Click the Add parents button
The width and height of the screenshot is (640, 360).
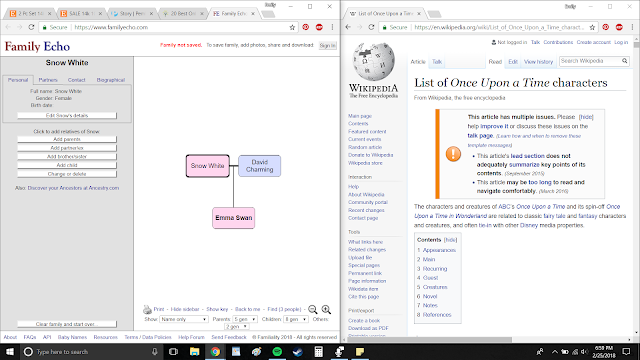point(67,139)
